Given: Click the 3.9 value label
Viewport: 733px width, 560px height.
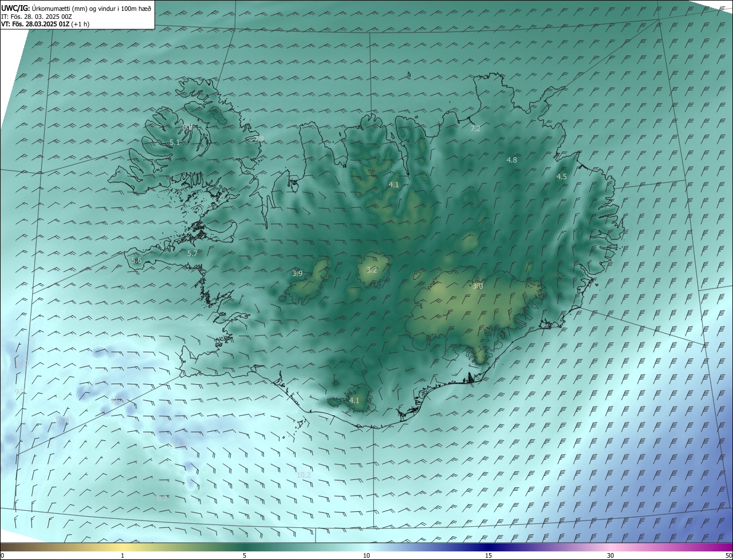Looking at the screenshot, I should [x=297, y=274].
